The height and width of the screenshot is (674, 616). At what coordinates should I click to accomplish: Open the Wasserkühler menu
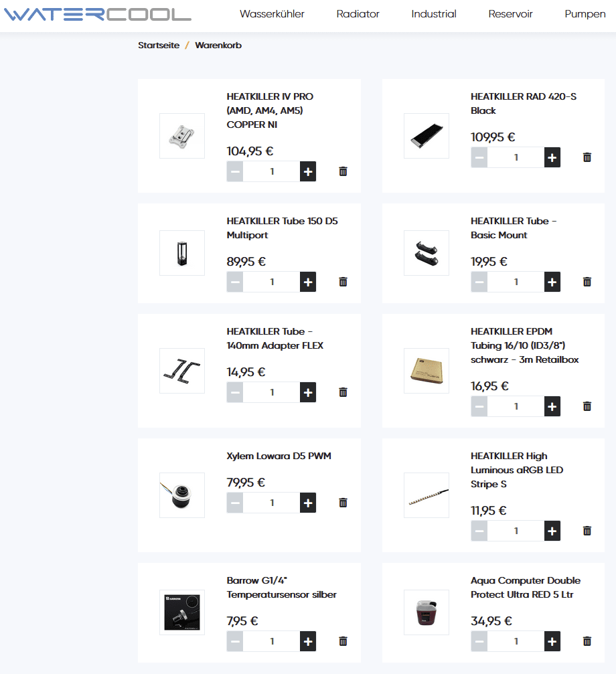coord(272,14)
